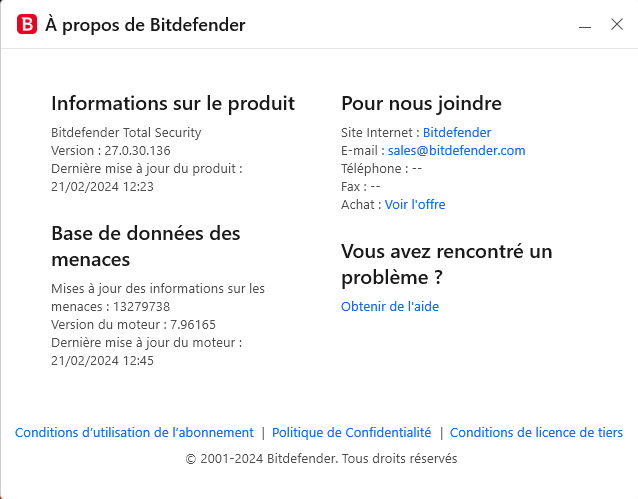Click the Bitdefender Total Security product name
The width and height of the screenshot is (638, 499).
coord(126,132)
